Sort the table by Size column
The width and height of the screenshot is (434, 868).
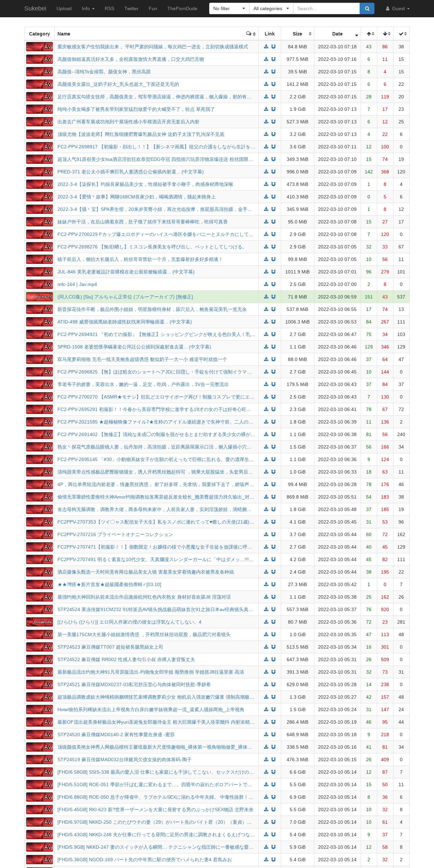coord(297,34)
